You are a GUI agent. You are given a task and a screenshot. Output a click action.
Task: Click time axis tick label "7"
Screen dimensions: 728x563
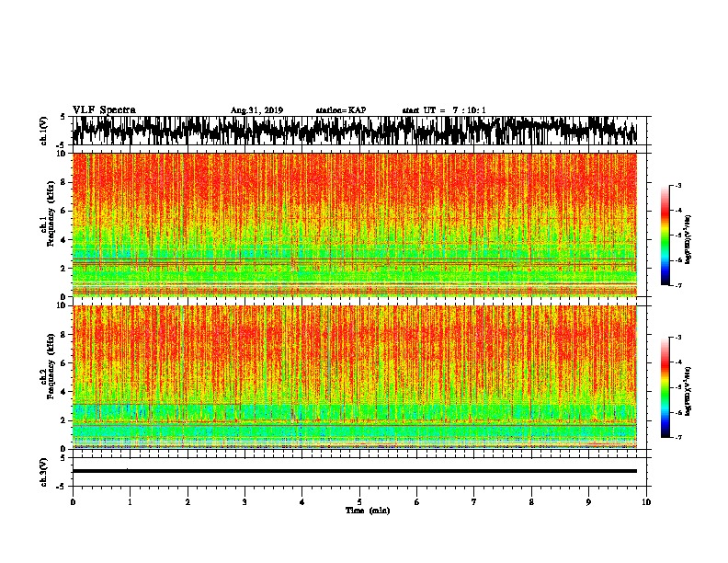click(x=474, y=502)
